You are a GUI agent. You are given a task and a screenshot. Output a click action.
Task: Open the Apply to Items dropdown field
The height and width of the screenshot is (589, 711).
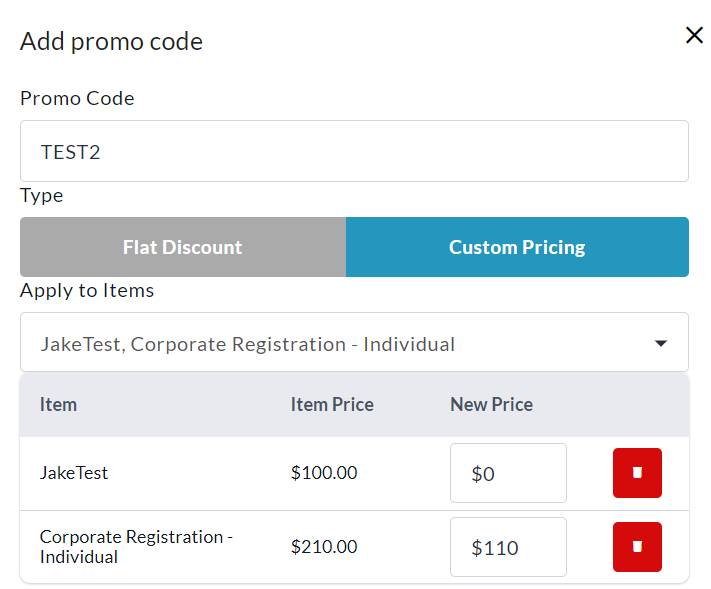coord(340,343)
